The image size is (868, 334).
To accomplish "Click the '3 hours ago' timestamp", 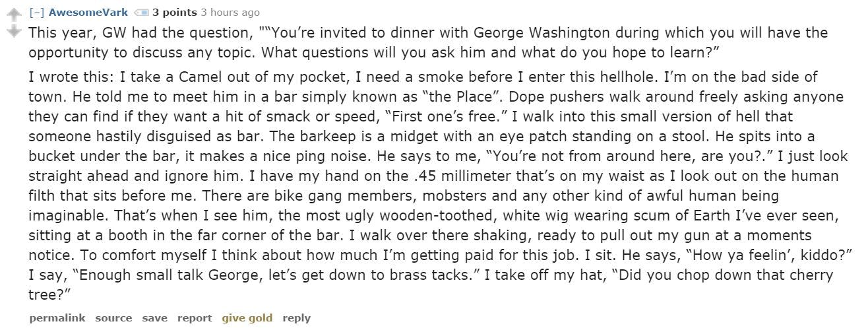I will coord(230,13).
